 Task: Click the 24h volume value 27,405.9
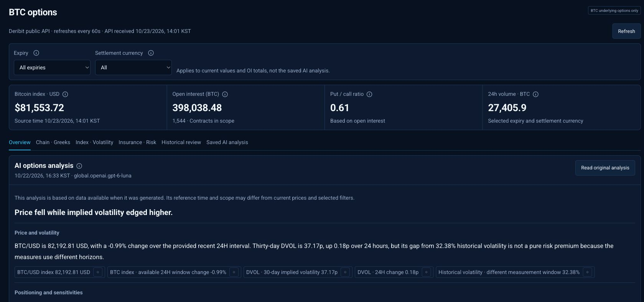point(507,108)
